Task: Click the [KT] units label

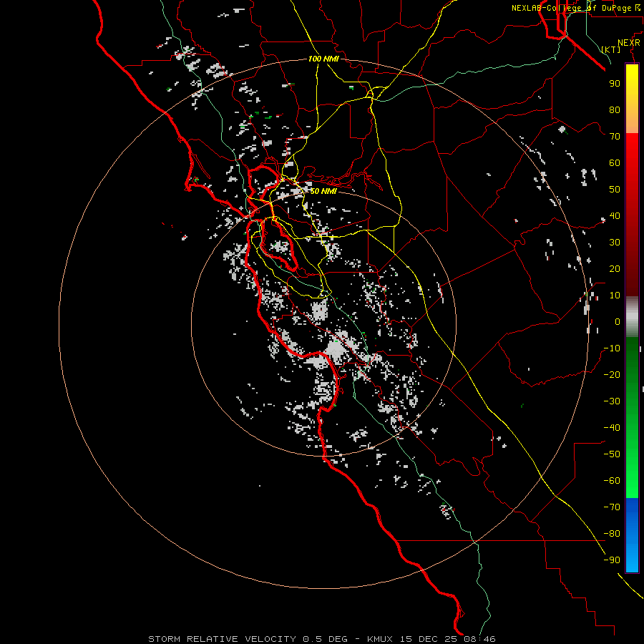Action: (611, 49)
